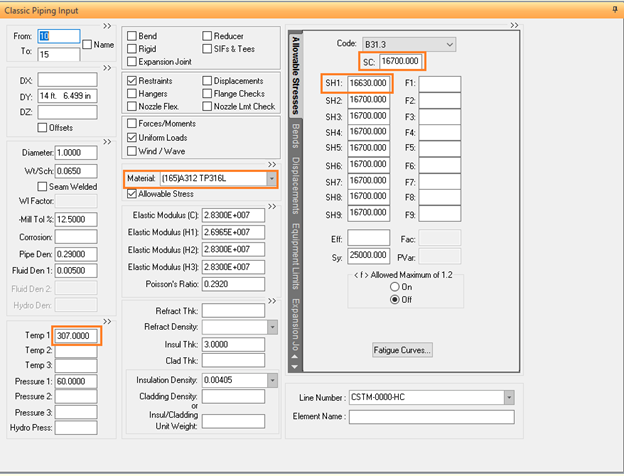Click the SC allowable stress field
This screenshot has height=476, width=628.
pyautogui.click(x=401, y=61)
